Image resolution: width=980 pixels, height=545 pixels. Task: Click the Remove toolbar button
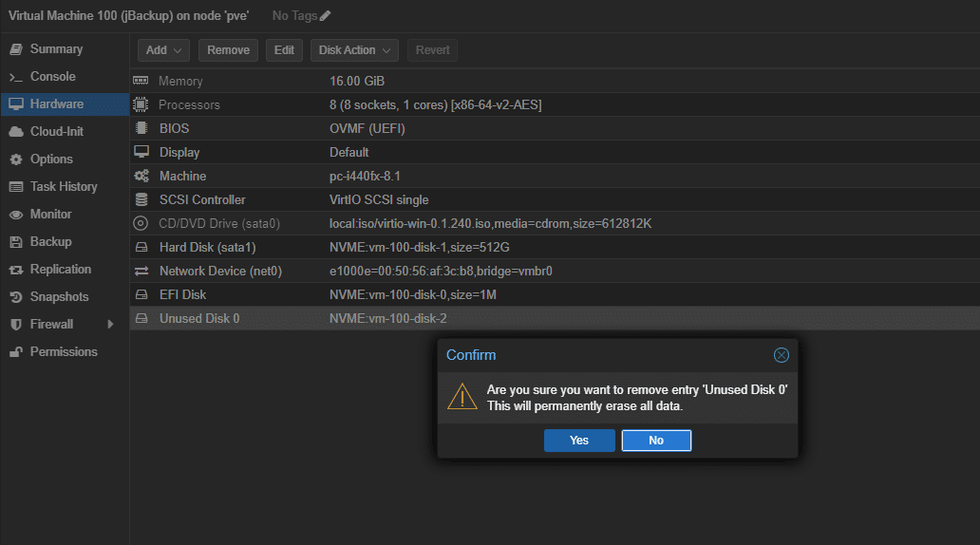pos(228,50)
